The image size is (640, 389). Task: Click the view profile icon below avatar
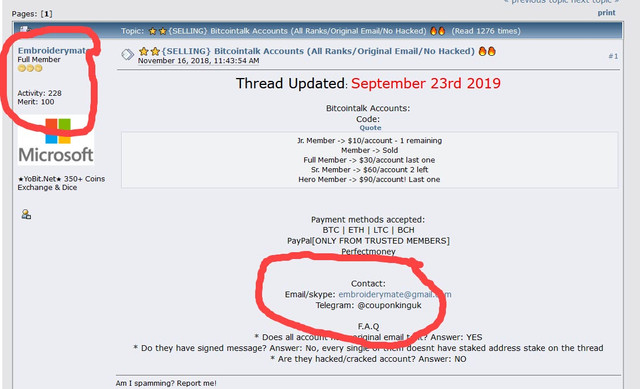point(26,214)
